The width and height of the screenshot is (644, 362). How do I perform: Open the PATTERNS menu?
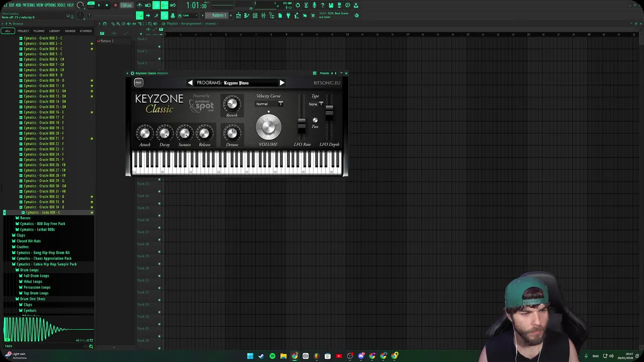29,5
